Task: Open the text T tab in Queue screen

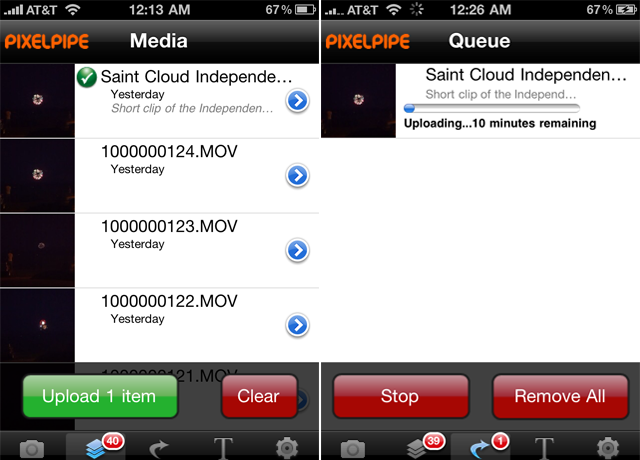Action: click(544, 449)
